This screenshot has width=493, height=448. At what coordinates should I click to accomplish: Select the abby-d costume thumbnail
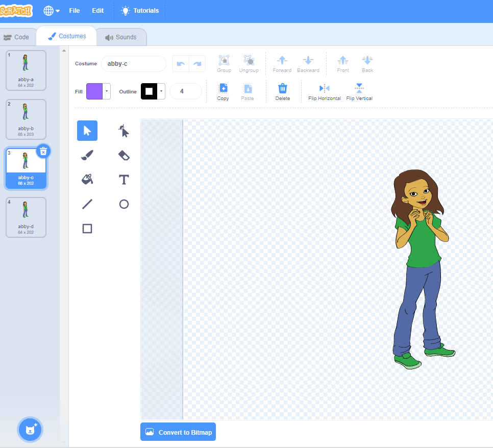coord(26,217)
